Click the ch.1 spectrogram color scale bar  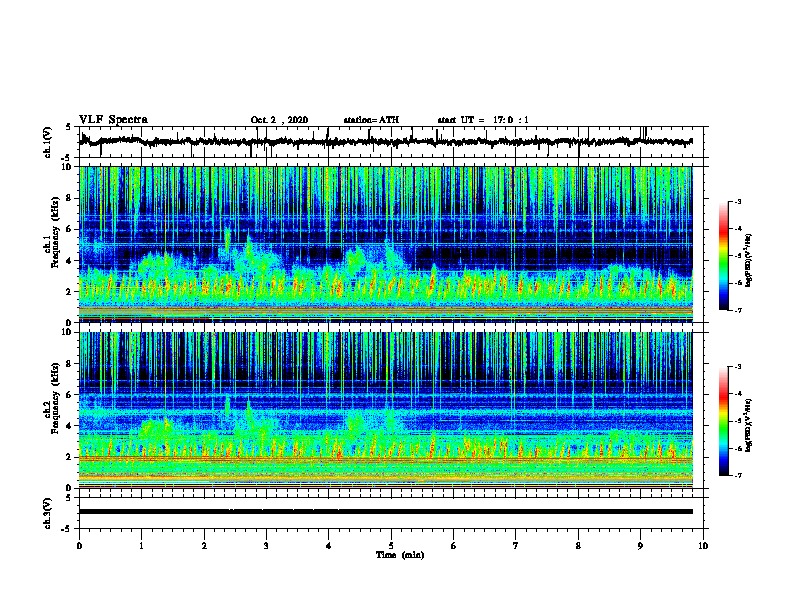(724, 256)
